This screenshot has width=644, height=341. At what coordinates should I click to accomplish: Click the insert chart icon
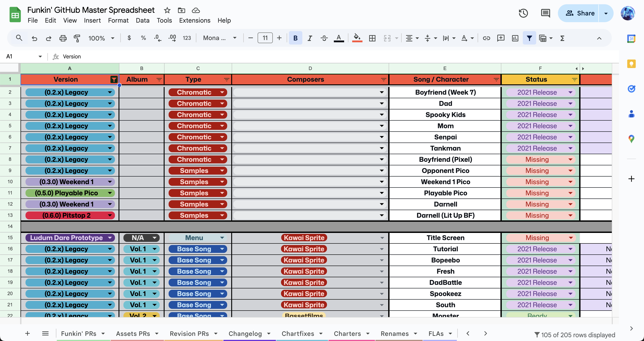point(515,38)
